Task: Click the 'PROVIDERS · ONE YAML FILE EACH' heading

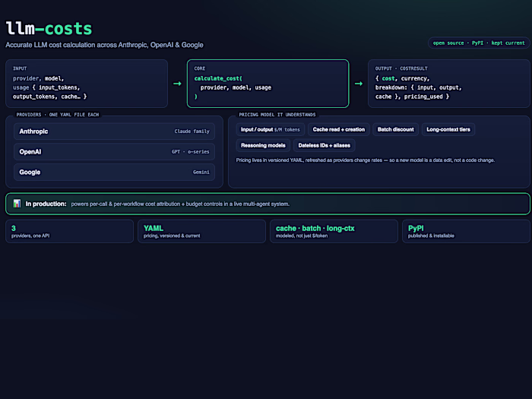Action: click(58, 115)
